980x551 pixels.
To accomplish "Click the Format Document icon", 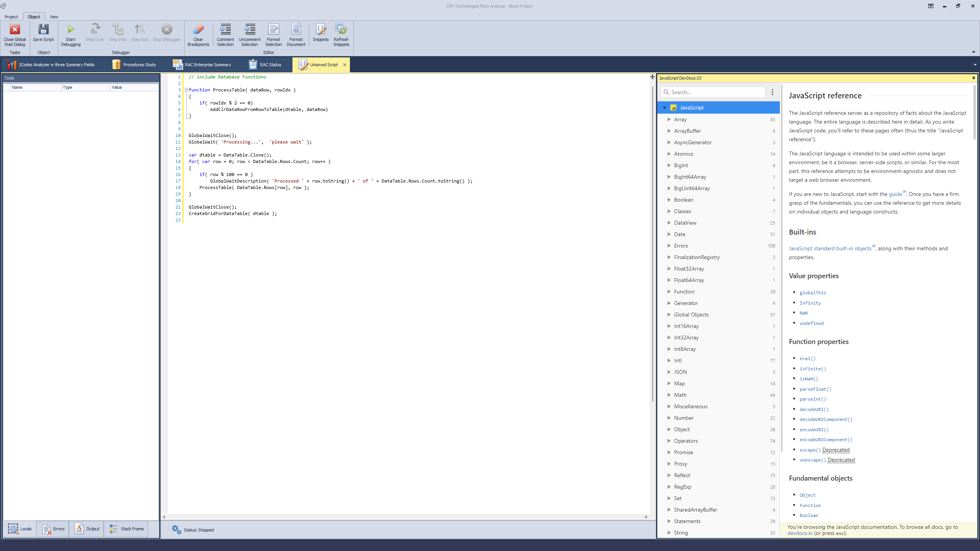I will click(x=296, y=29).
